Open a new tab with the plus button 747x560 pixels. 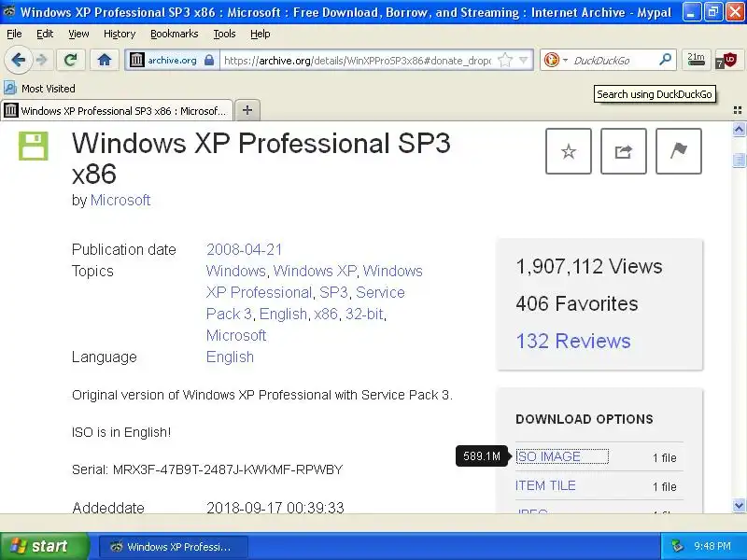(x=247, y=110)
